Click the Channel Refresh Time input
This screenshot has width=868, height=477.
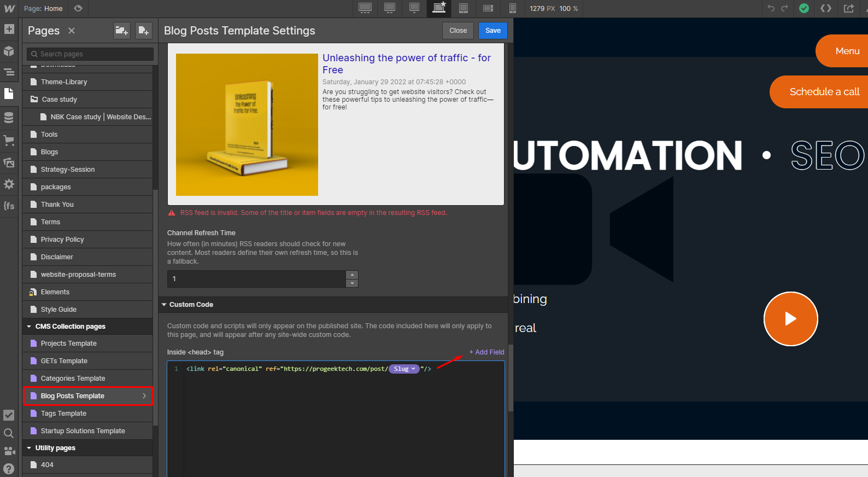point(257,279)
